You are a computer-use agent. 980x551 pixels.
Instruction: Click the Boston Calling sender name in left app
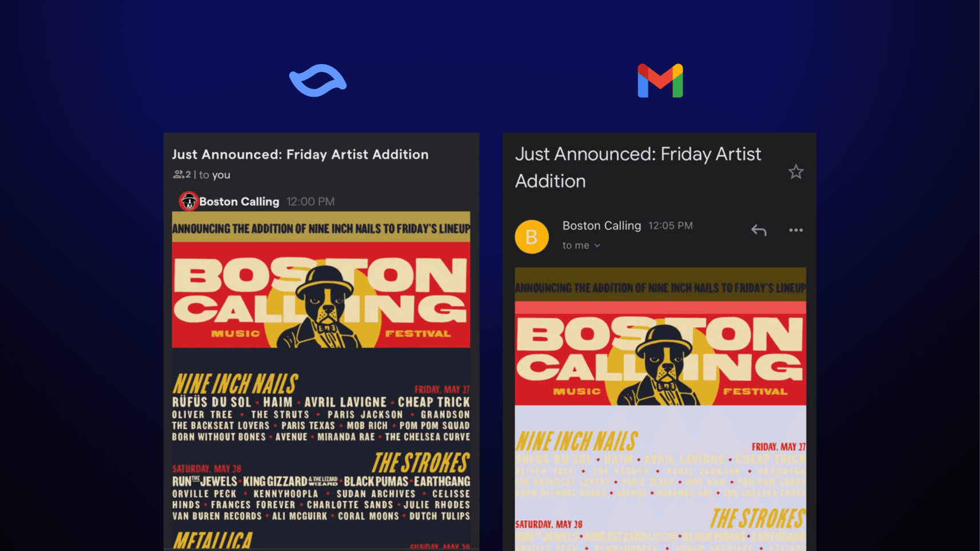239,202
